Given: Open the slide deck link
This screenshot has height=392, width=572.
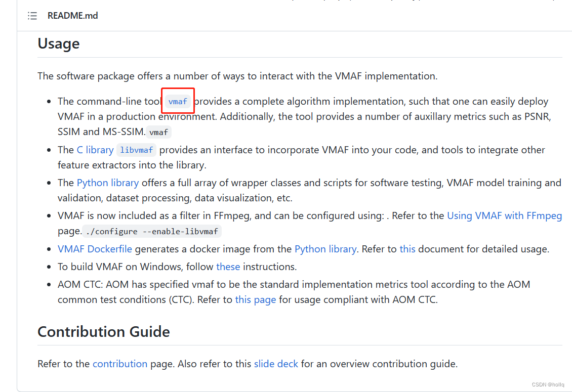Looking at the screenshot, I should [x=276, y=364].
